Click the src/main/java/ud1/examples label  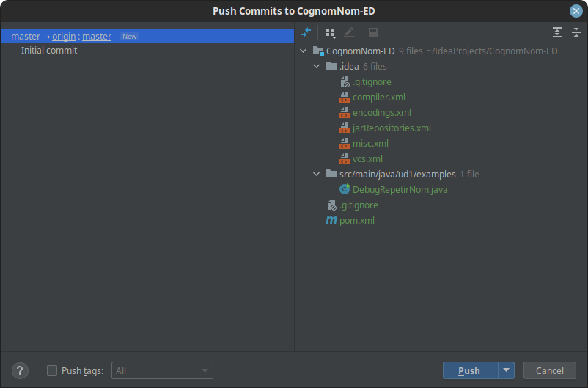pyautogui.click(x=397, y=174)
